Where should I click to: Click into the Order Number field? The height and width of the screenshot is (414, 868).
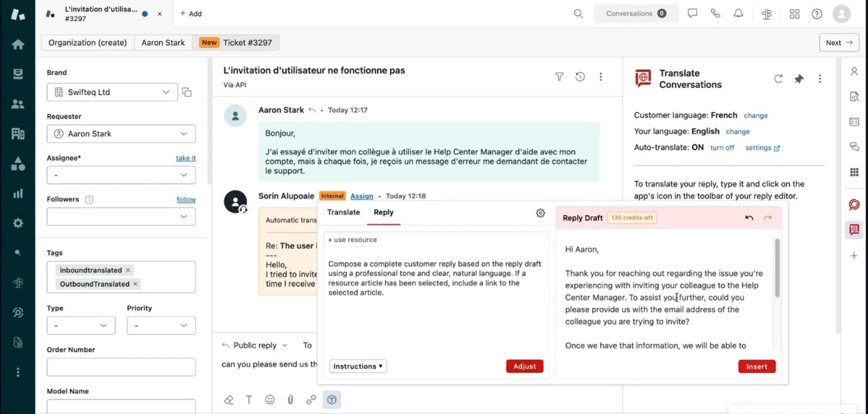click(121, 367)
